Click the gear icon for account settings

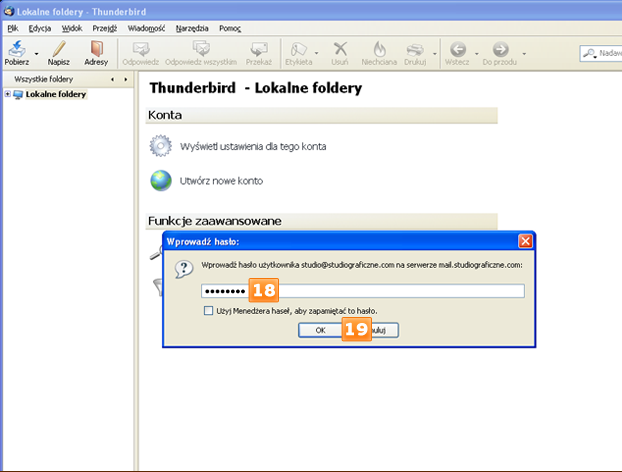click(161, 146)
